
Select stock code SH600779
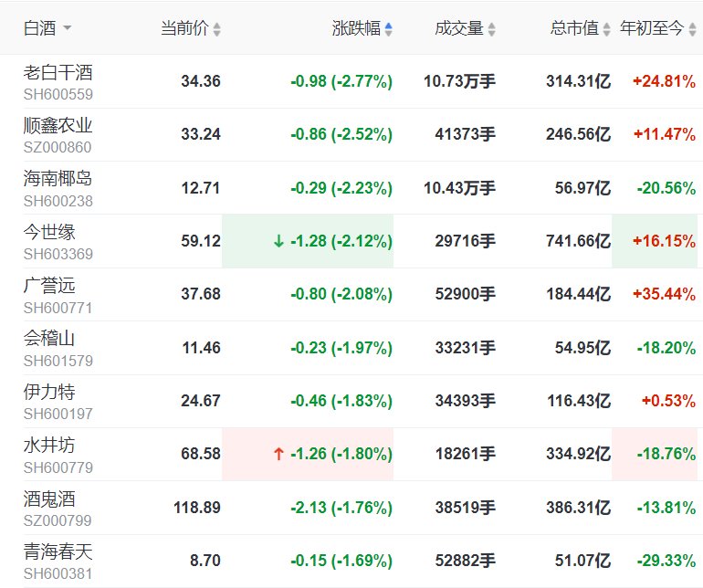(x=58, y=467)
